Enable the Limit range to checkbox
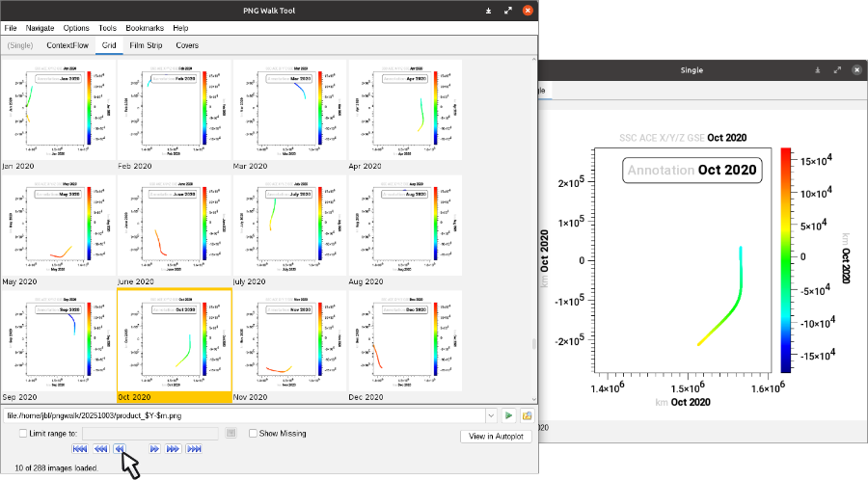The image size is (868, 480). [23, 434]
